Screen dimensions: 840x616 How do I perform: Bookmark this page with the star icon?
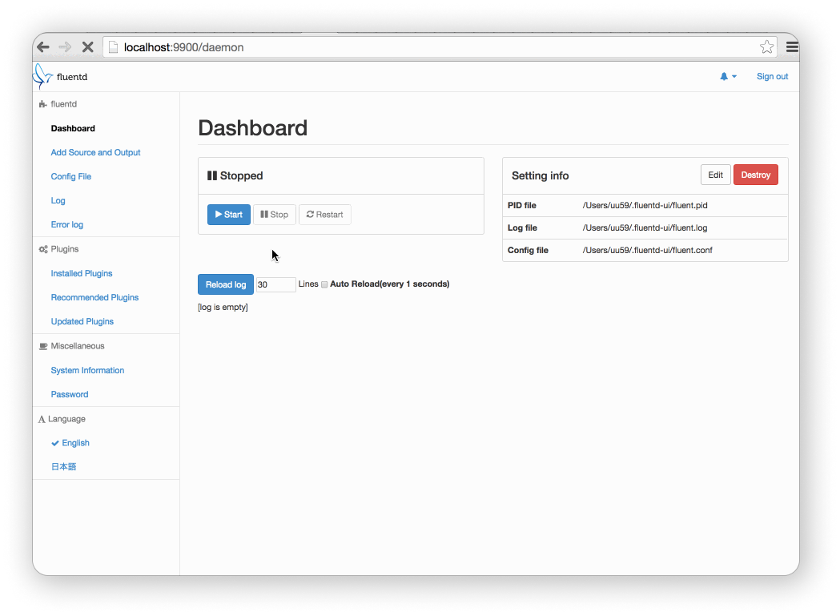tap(766, 47)
